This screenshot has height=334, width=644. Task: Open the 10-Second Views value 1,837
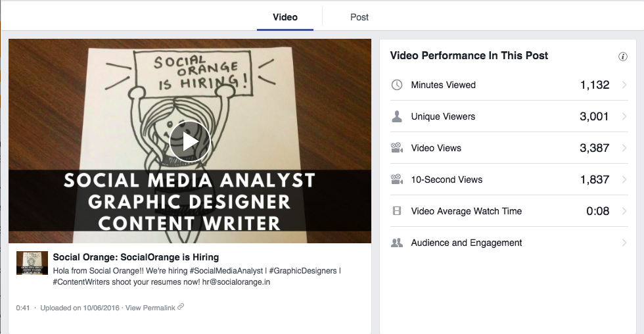point(594,179)
